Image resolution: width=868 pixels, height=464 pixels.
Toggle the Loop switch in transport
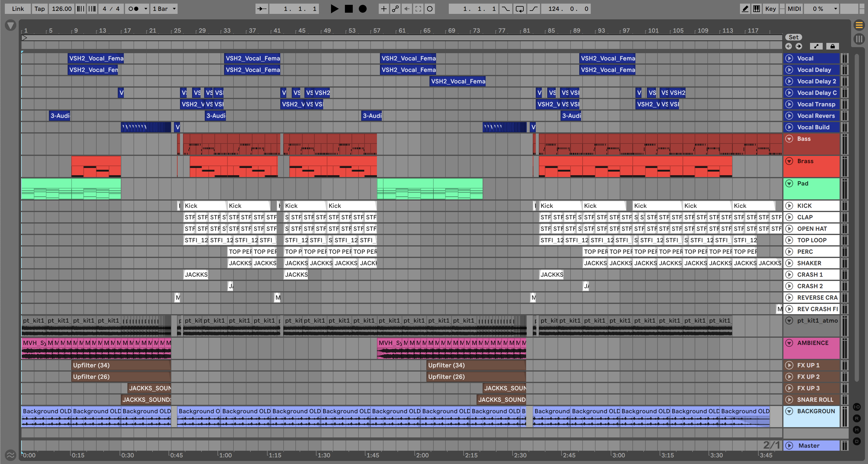pos(519,9)
